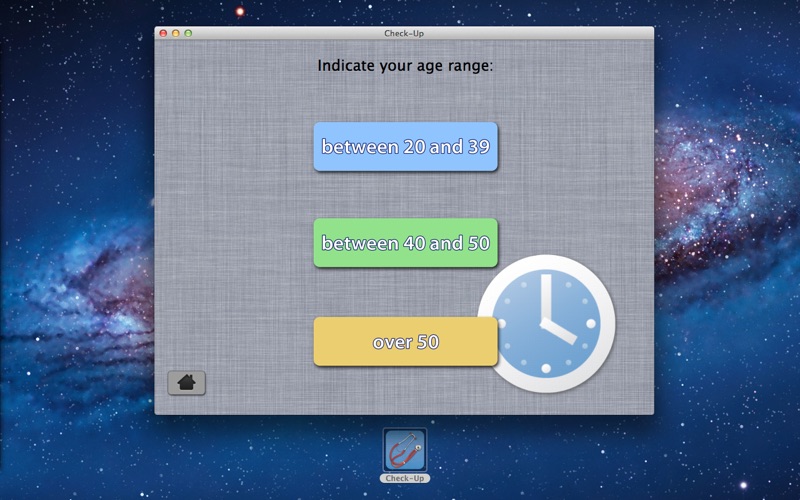Close the Check-Up window with red button

click(x=164, y=33)
